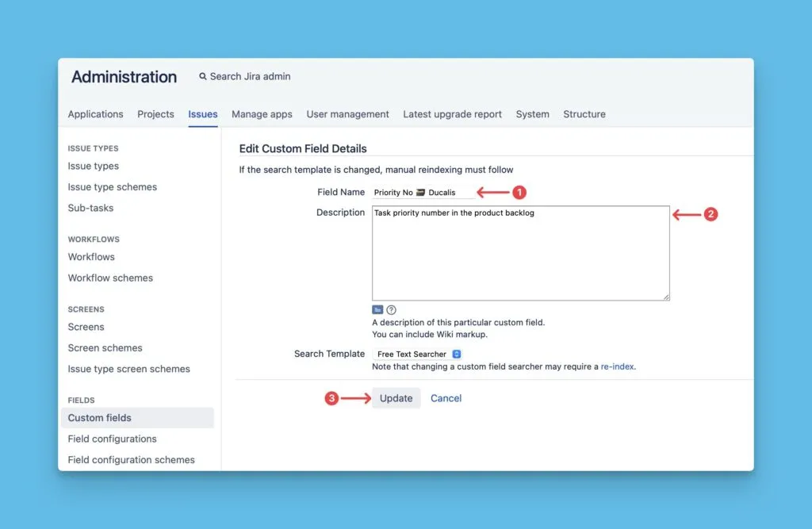Click the Update button
The image size is (812, 529).
[x=396, y=398]
